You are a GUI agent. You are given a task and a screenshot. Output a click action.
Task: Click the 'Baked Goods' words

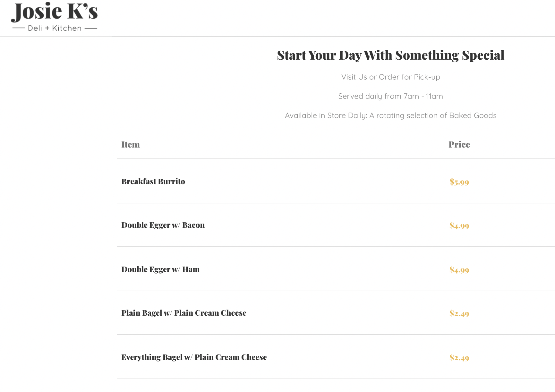point(473,115)
